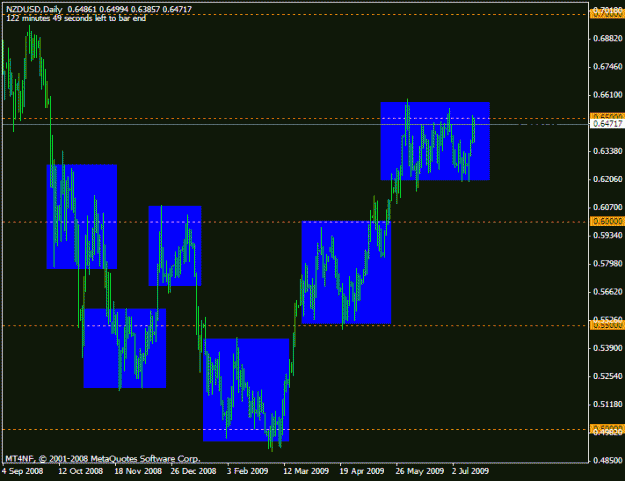
Task: Click the 2 Jul 2009 date label
Action: pyautogui.click(x=470, y=471)
